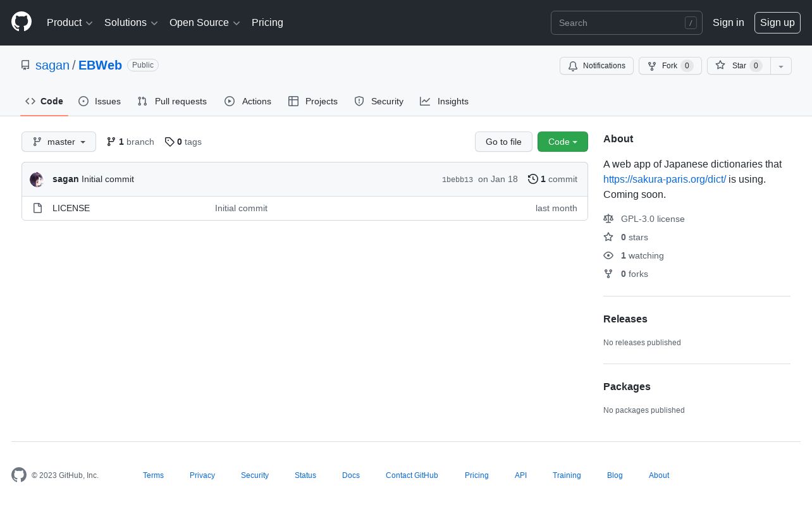
Task: Open the Pricing page from header
Action: pyautogui.click(x=268, y=23)
